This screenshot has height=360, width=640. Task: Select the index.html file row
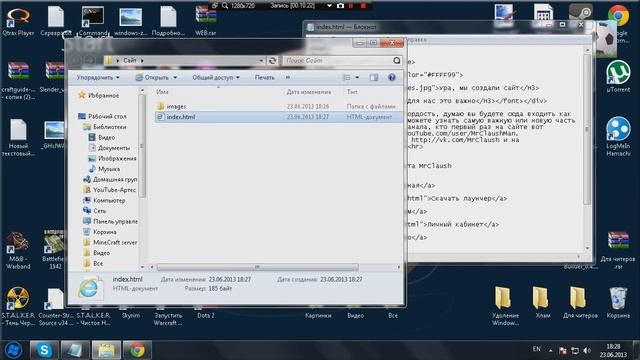coord(279,117)
